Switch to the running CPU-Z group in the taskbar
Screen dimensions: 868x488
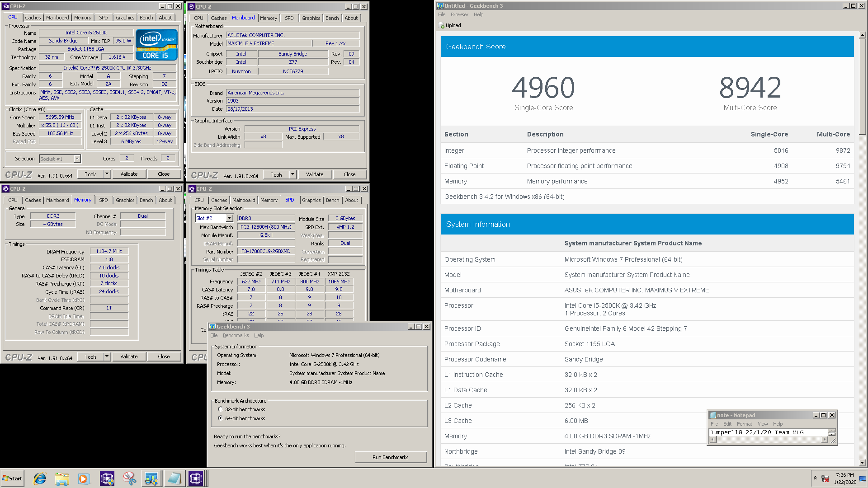coord(197,479)
